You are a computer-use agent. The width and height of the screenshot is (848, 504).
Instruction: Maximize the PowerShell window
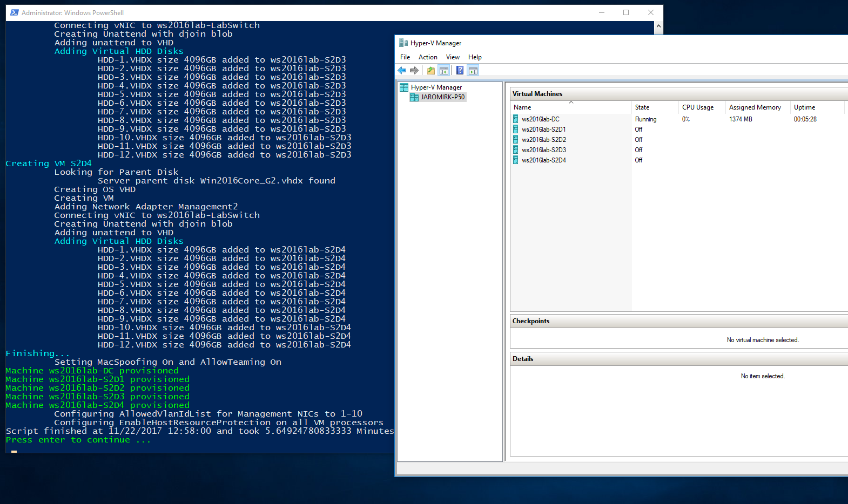pos(626,12)
